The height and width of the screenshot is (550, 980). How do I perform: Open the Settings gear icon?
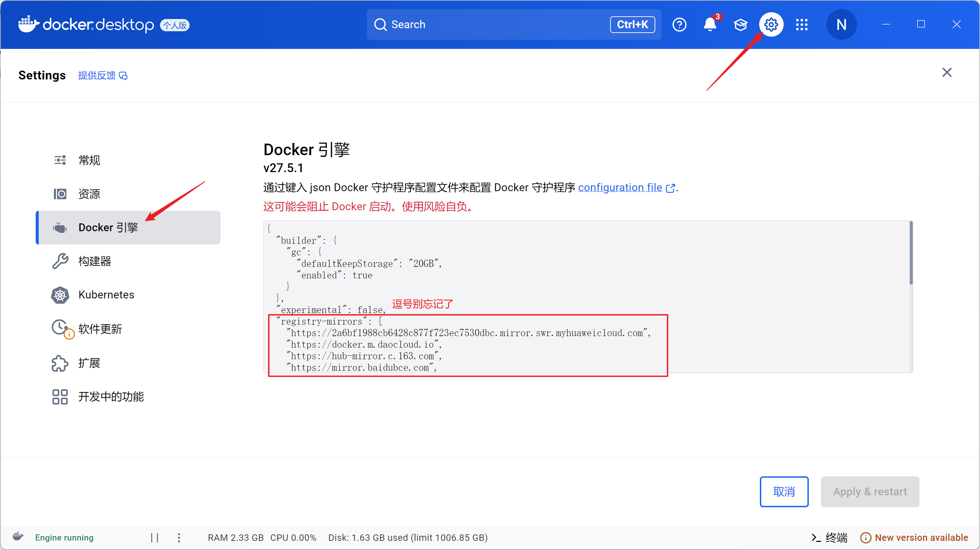click(771, 24)
